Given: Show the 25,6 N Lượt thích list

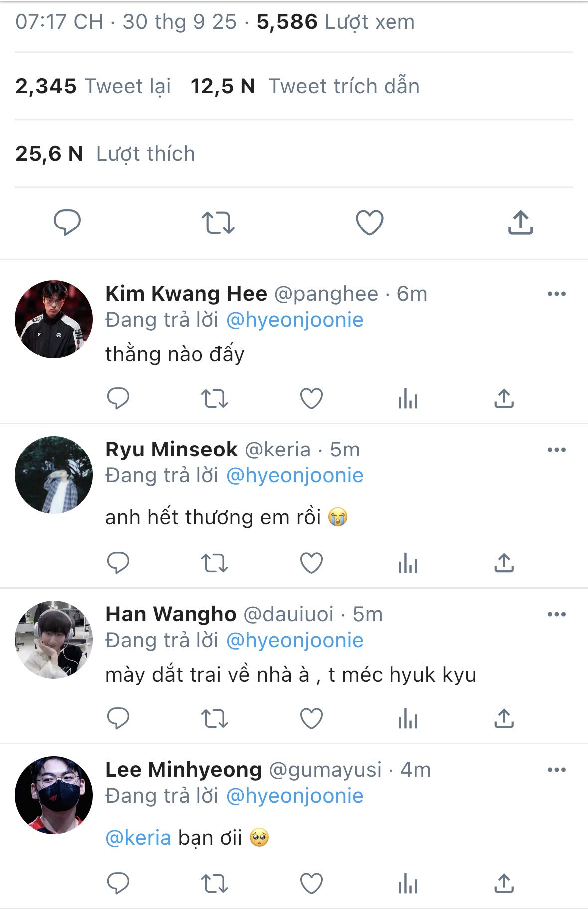Looking at the screenshot, I should (x=105, y=154).
